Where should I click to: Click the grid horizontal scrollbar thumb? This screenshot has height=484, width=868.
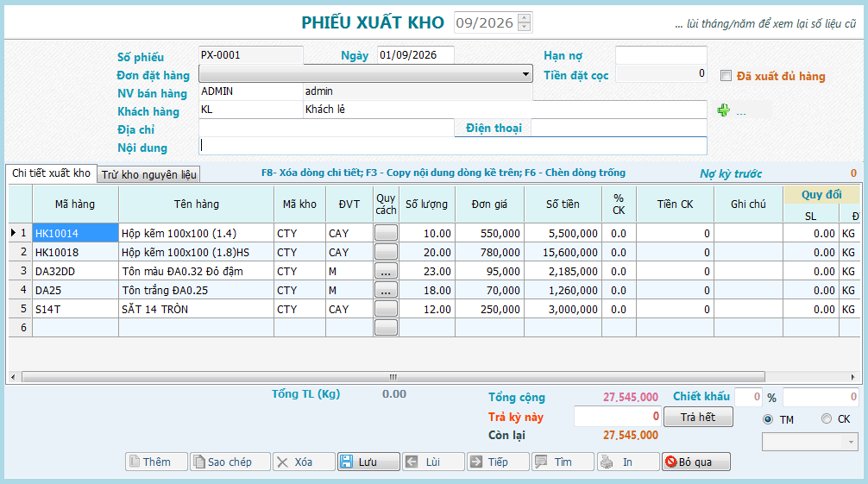click(393, 377)
